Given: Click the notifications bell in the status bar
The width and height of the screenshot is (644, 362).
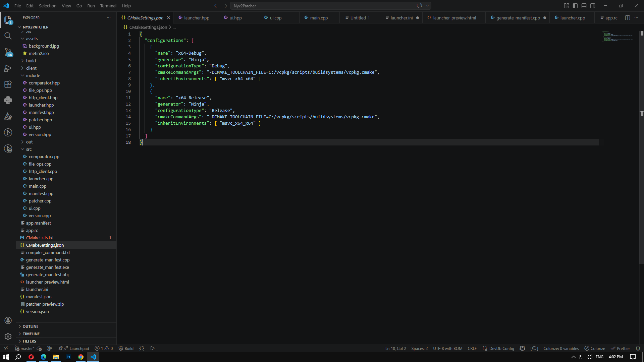Looking at the screenshot, I should (638, 348).
